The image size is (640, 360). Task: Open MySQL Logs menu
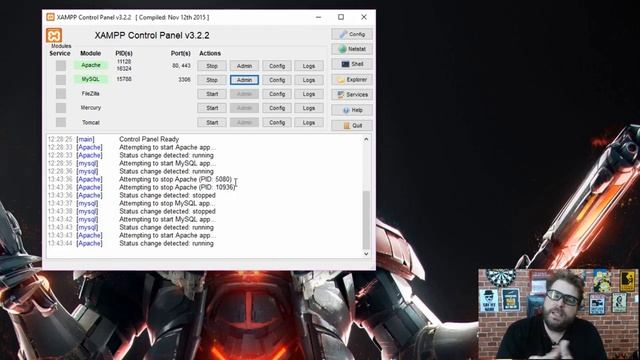pos(309,80)
